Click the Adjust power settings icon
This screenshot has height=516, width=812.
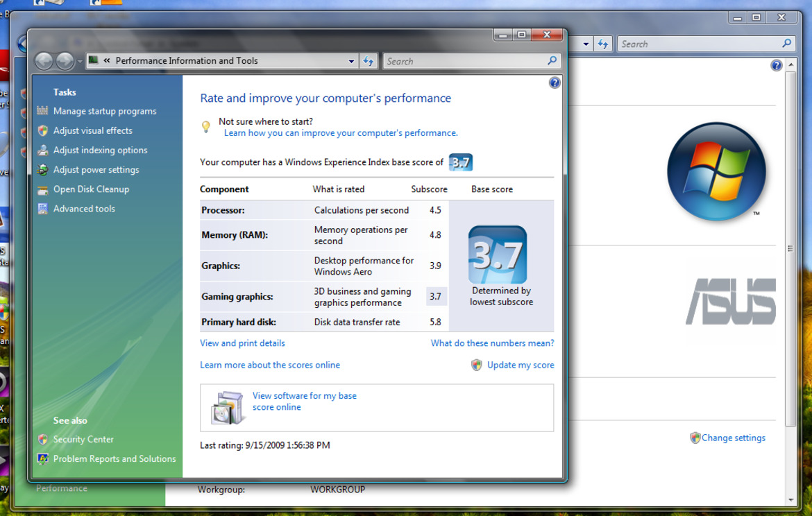[42, 170]
